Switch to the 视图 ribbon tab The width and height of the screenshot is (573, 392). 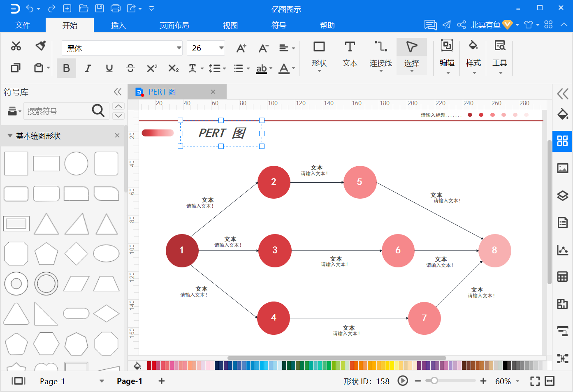[230, 25]
